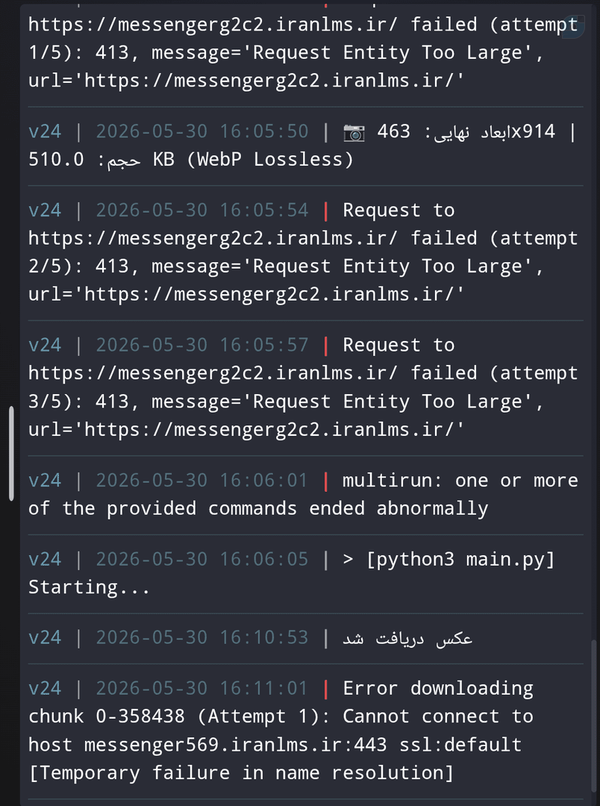Select the WebP Lossless size log line
The height and width of the screenshot is (806, 600).
305,145
